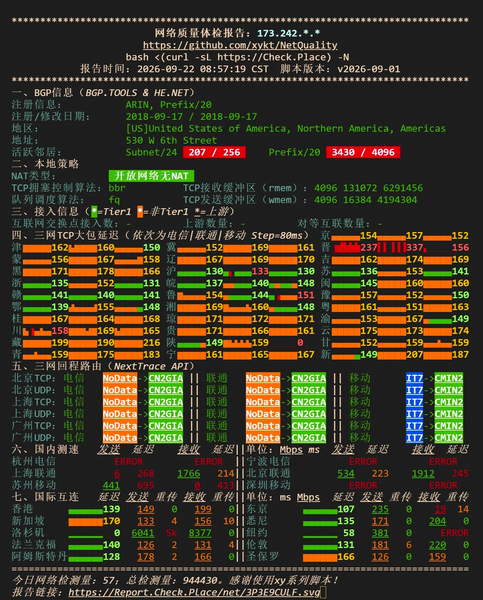483x600 pixels.
Task: Click the green 开放网络无NAT badge
Action: click(x=151, y=176)
